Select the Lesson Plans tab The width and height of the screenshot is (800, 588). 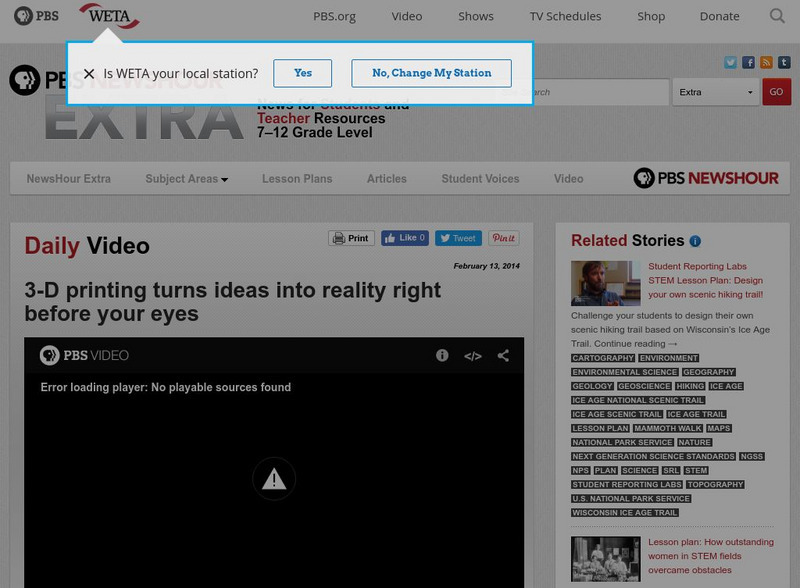tap(297, 179)
